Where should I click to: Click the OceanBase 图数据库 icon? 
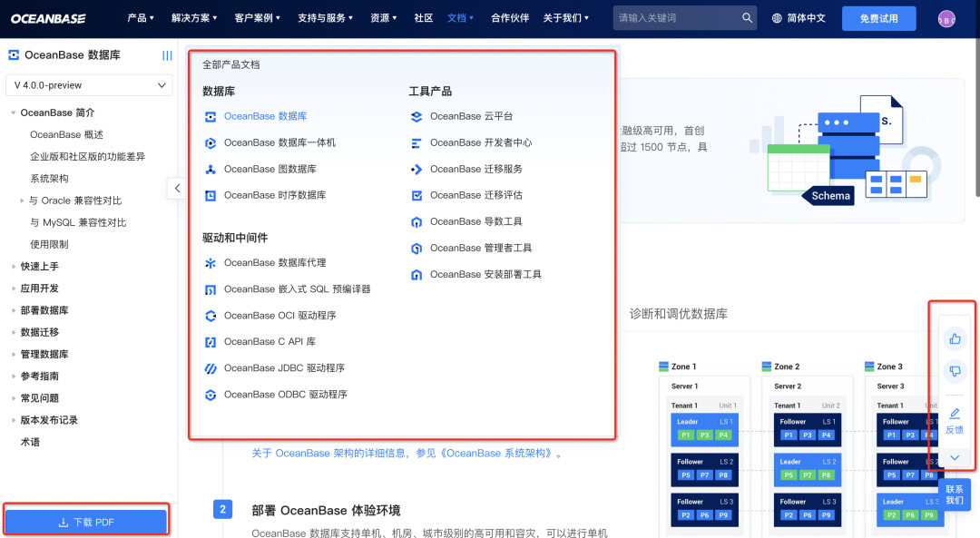pyautogui.click(x=211, y=170)
